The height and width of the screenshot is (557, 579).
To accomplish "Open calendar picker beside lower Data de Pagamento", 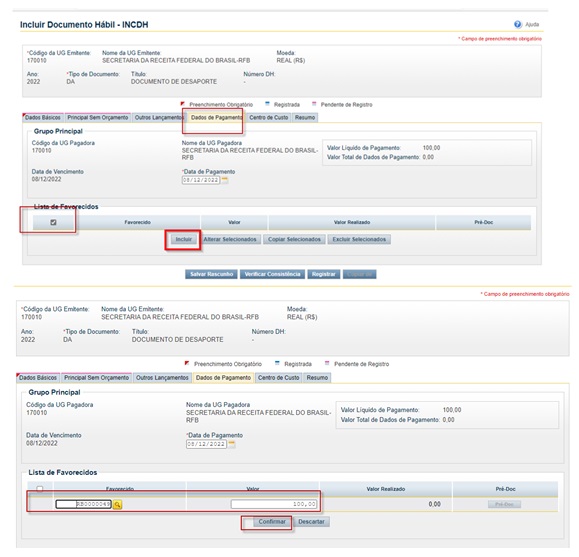I will (x=232, y=444).
